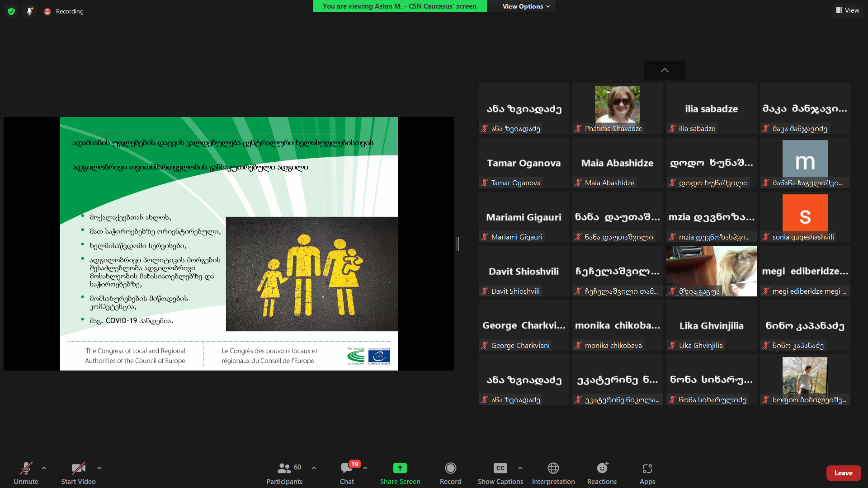Screen dimensions: 868x488
Task: Click muted mic icon for Davit Shioshvili
Action: pyautogui.click(x=485, y=291)
